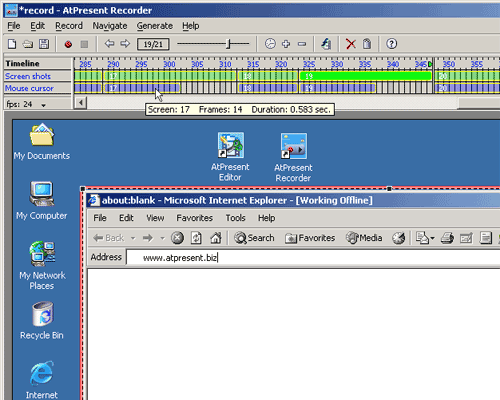Select screen shot segment 17 in timeline
This screenshot has width=500, height=400.
pyautogui.click(x=170, y=76)
